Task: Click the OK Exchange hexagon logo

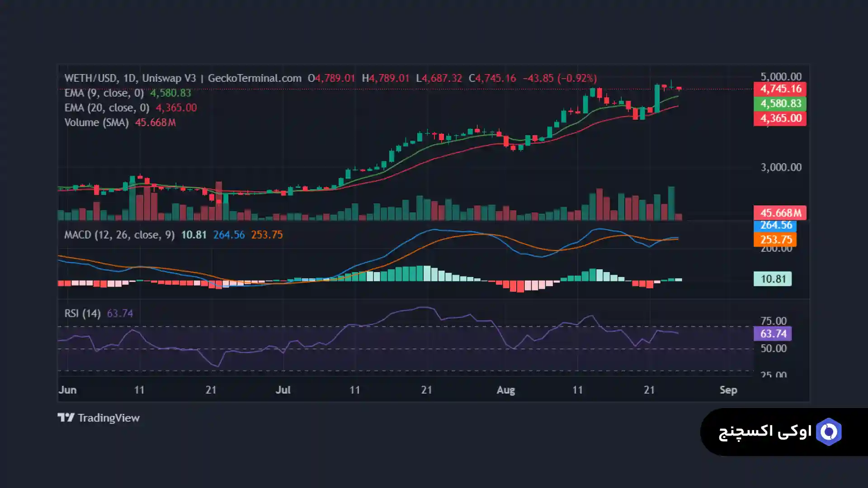Action: 828,432
